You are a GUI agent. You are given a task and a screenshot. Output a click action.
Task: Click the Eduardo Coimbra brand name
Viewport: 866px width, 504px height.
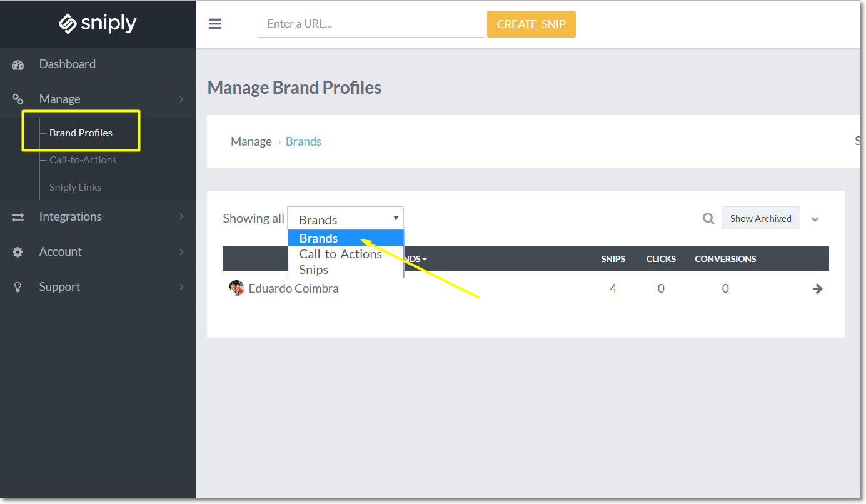pyautogui.click(x=294, y=288)
